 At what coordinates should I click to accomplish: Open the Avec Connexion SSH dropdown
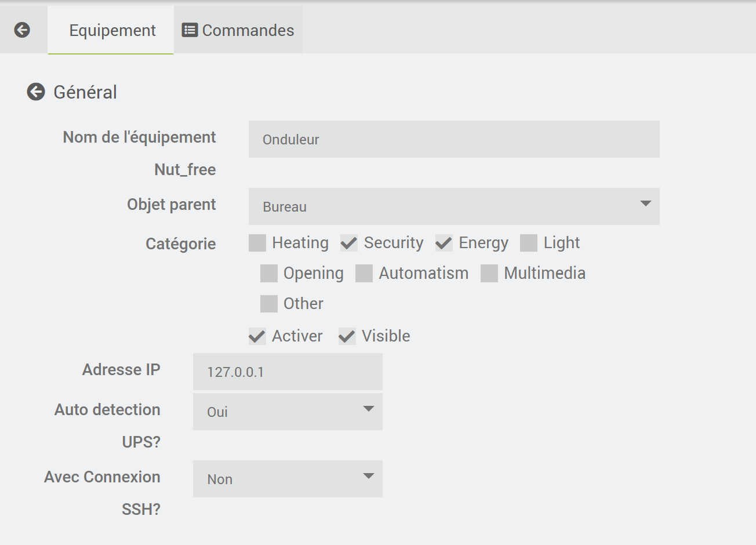click(x=288, y=479)
